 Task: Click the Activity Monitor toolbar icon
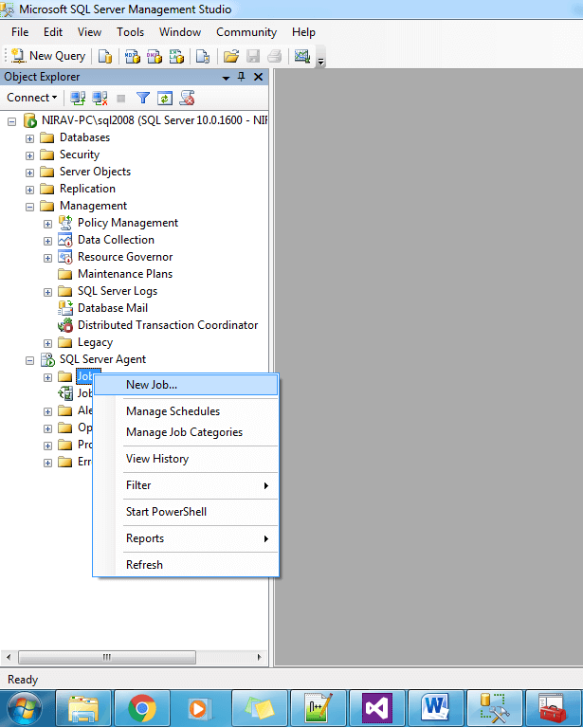pyautogui.click(x=302, y=56)
